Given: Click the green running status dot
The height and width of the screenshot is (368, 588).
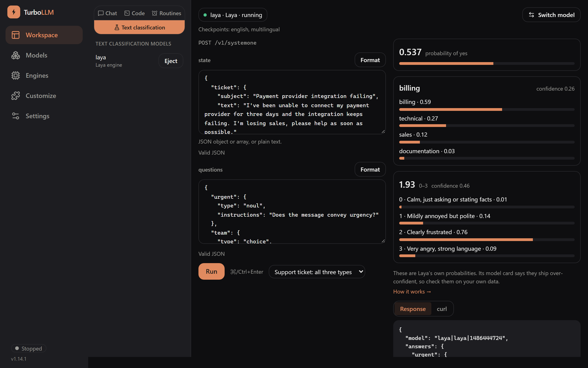Looking at the screenshot, I should (205, 15).
